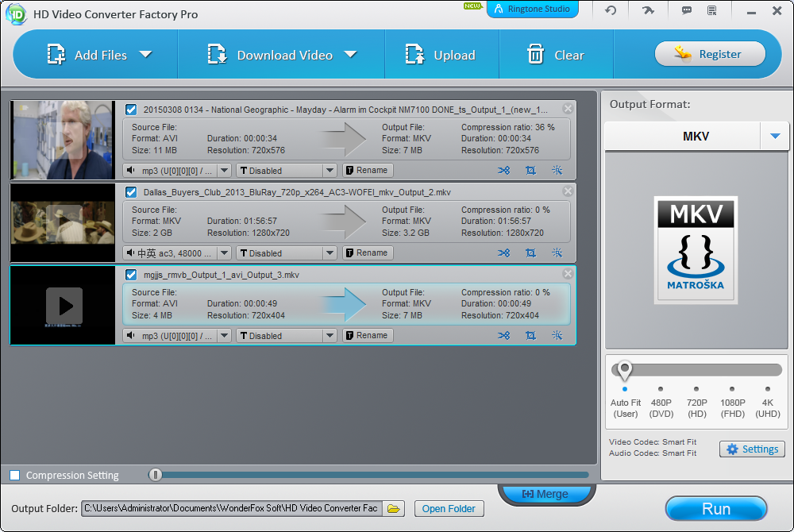
Task: Click the Output Folder path field
Action: point(232,509)
